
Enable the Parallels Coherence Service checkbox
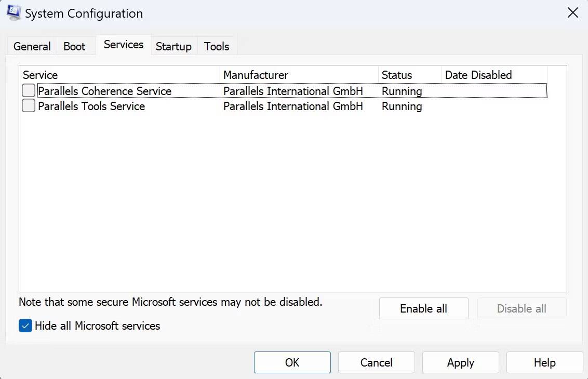[28, 90]
